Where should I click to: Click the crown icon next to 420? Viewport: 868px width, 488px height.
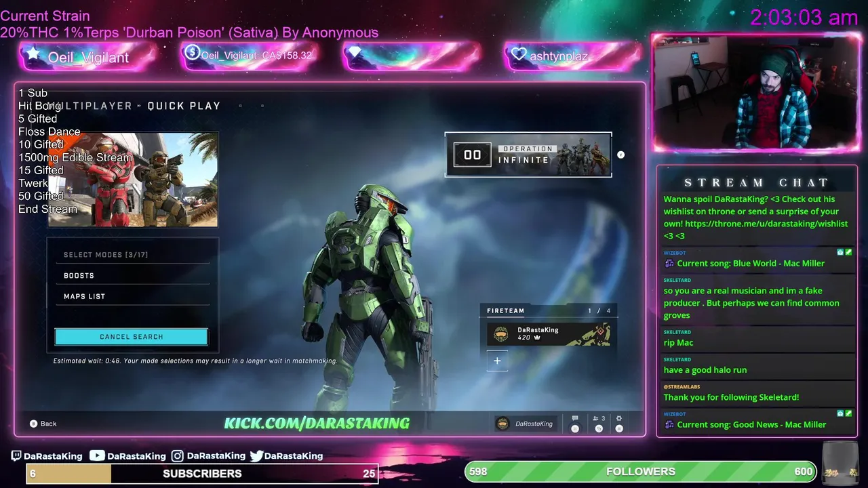pyautogui.click(x=537, y=338)
